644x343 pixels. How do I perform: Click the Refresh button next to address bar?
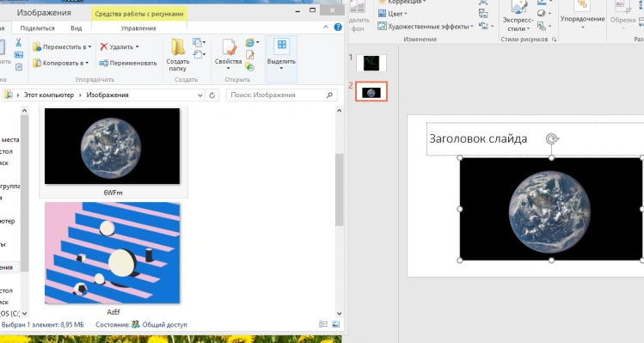click(212, 95)
